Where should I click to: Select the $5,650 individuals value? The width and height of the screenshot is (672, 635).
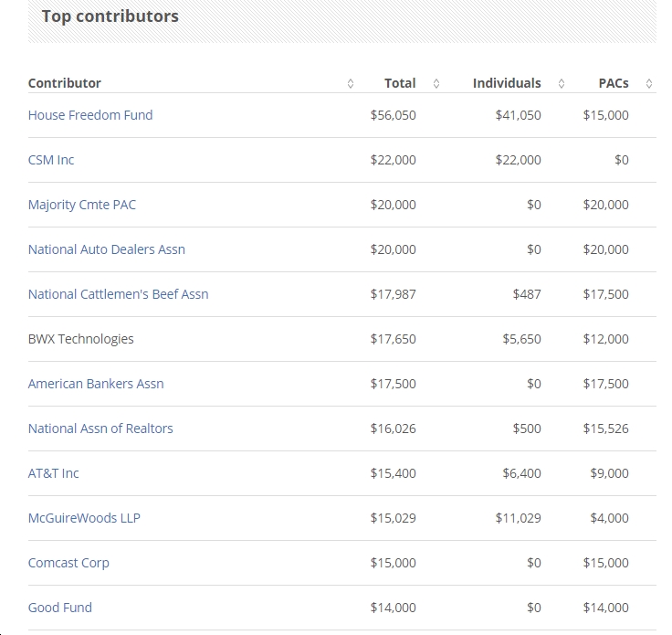tap(521, 339)
